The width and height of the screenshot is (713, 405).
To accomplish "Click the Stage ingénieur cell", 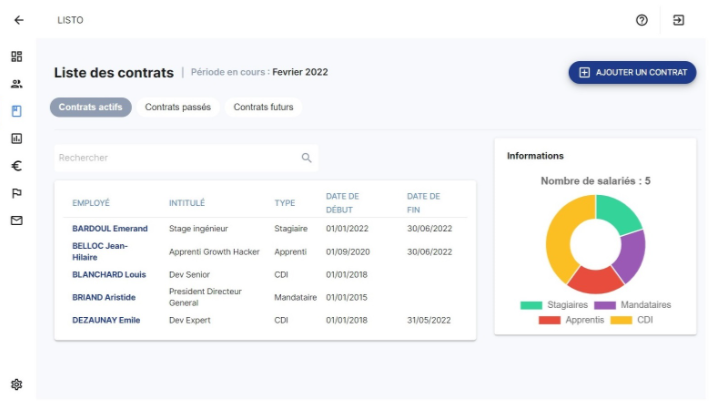I will 198,229.
